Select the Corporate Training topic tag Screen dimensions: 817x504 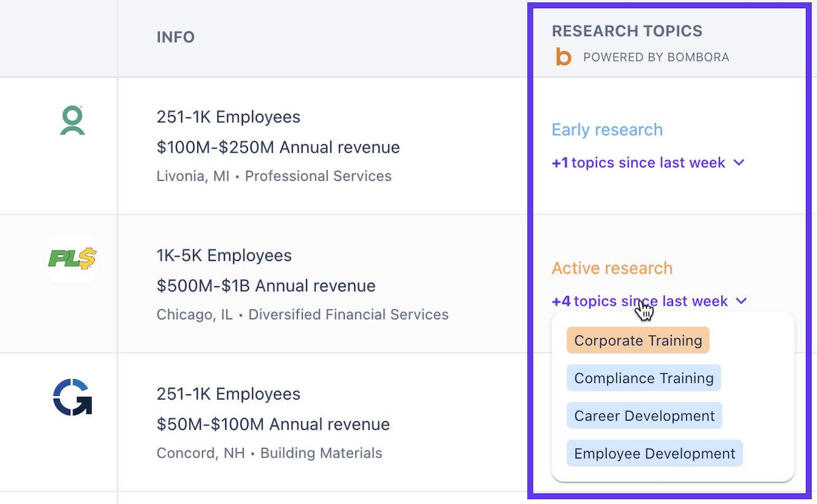coord(638,341)
